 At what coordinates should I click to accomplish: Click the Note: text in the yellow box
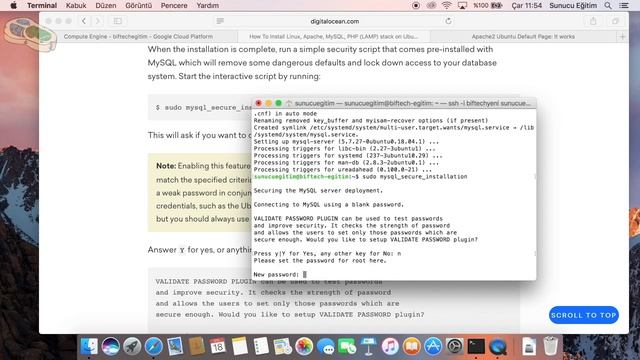point(166,166)
